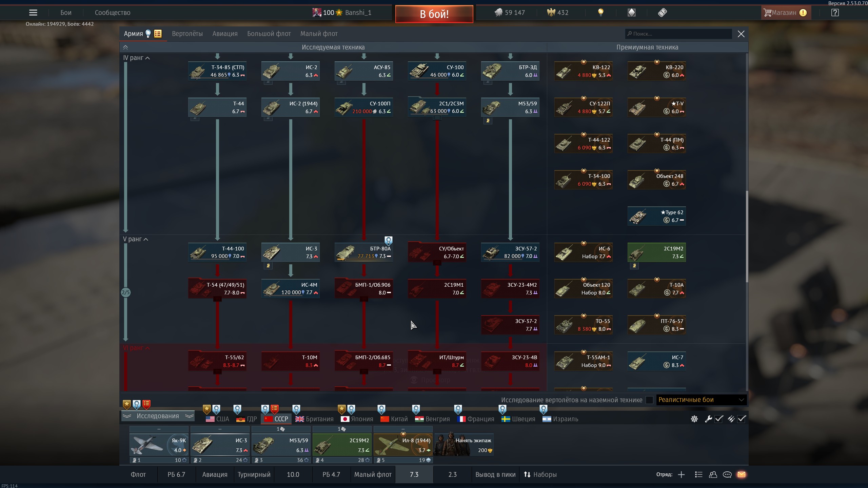Click the lightbulb hint icon in top bar

click(600, 13)
